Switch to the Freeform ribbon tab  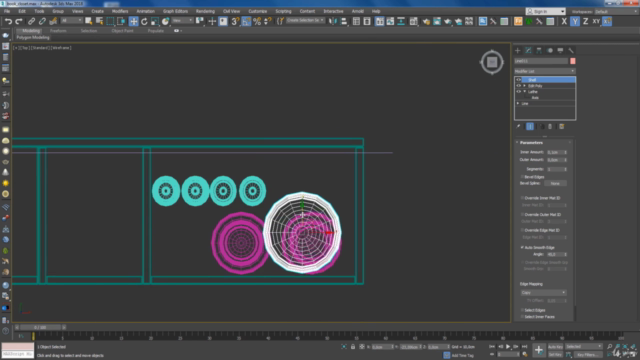[58, 31]
